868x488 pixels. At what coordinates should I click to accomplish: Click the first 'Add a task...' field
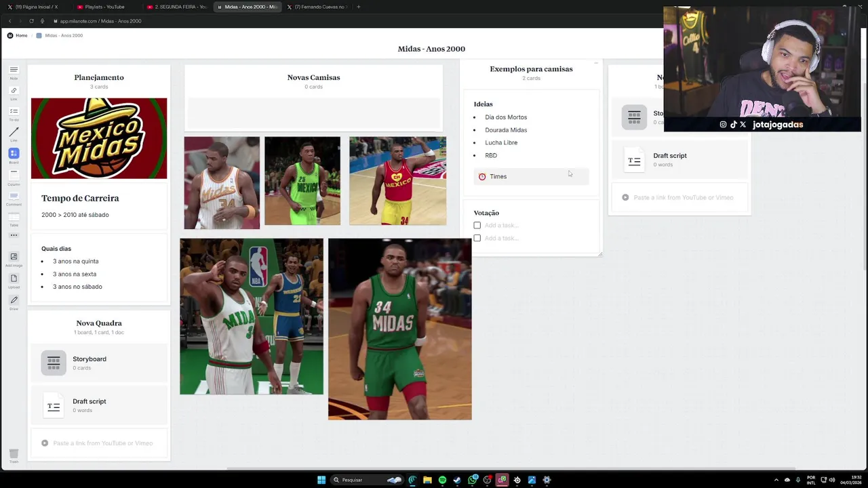click(501, 225)
